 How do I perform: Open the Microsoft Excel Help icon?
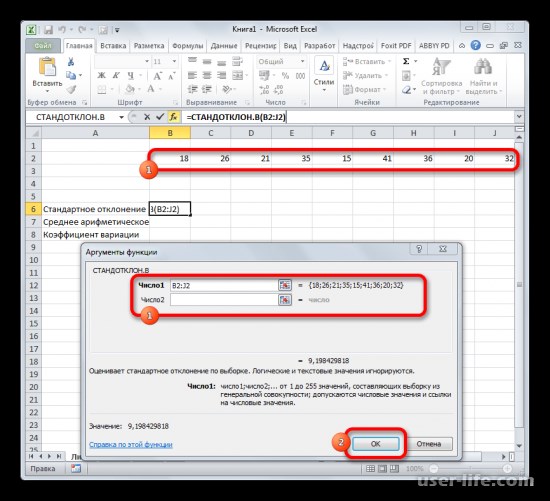[476, 45]
